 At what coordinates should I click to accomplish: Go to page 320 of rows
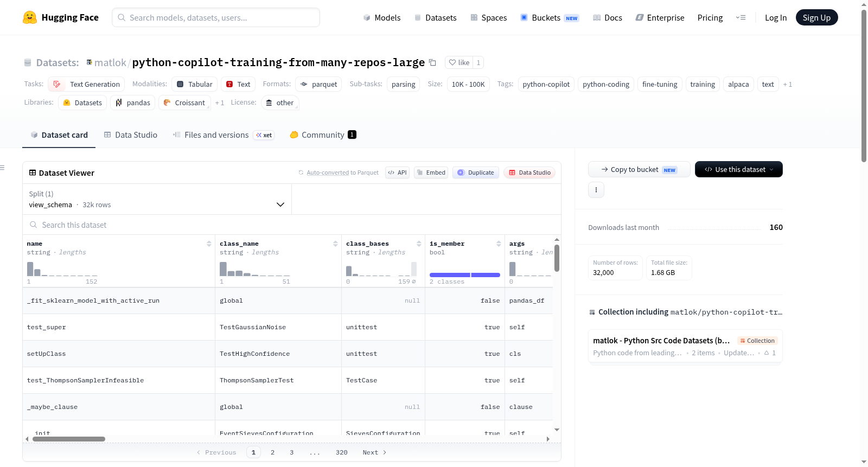pyautogui.click(x=341, y=452)
